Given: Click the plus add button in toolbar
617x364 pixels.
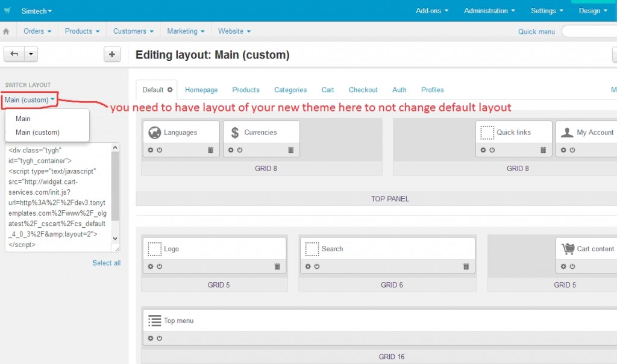Looking at the screenshot, I should (111, 54).
